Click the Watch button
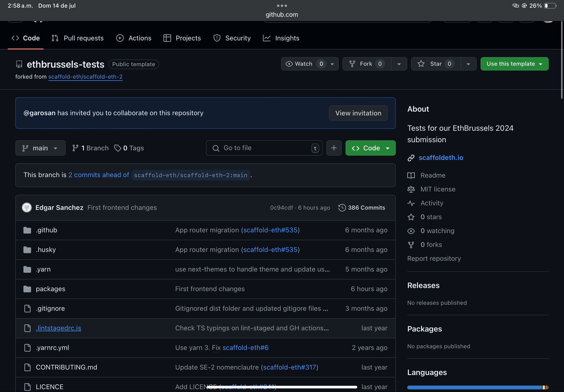 [x=304, y=64]
